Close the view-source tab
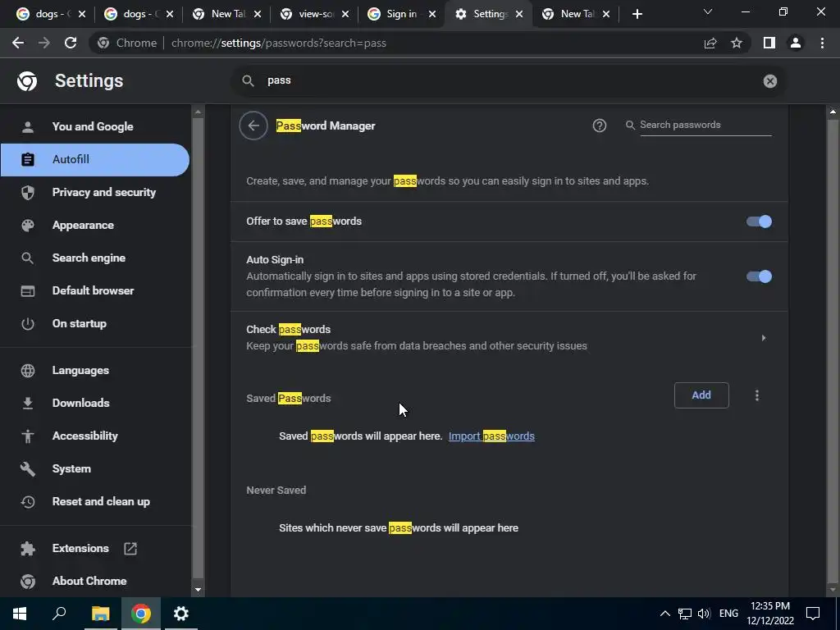The image size is (840, 630). (345, 14)
